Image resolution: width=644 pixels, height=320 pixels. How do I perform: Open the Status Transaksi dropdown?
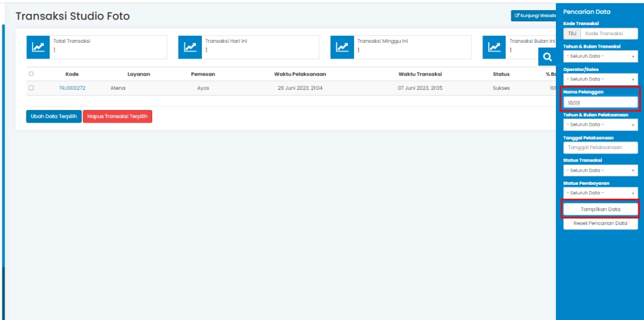click(x=600, y=170)
